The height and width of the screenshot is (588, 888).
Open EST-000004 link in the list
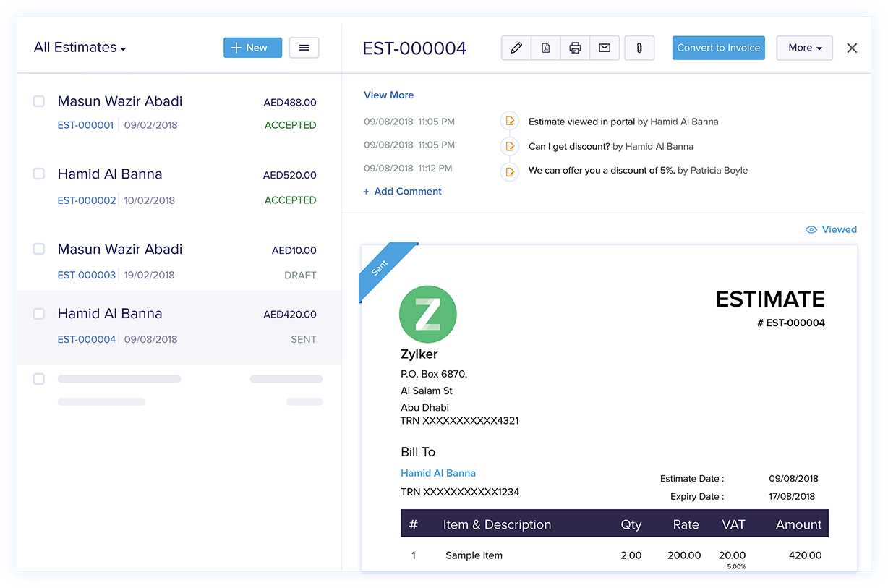click(x=87, y=339)
